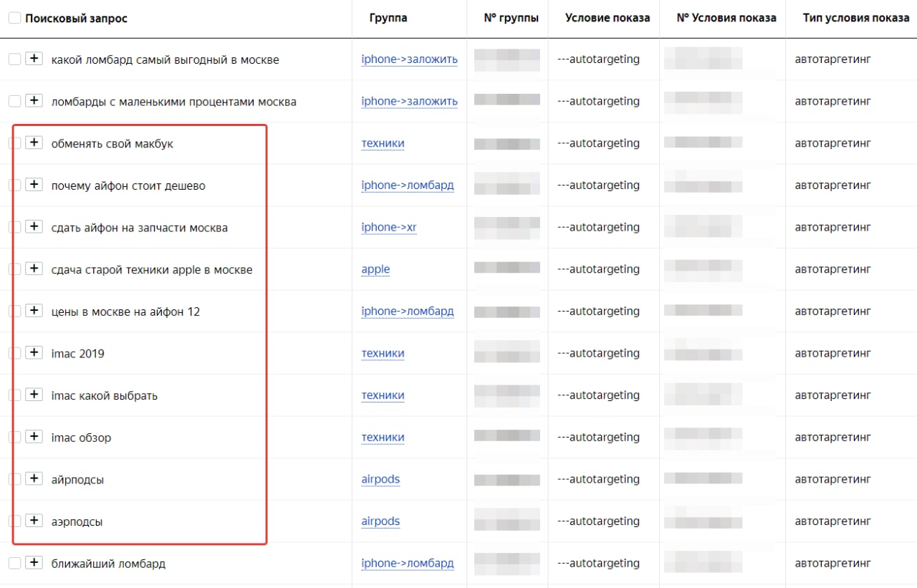This screenshot has height=588, width=917.
Task: Open the "apple" group link
Action: [x=375, y=269]
